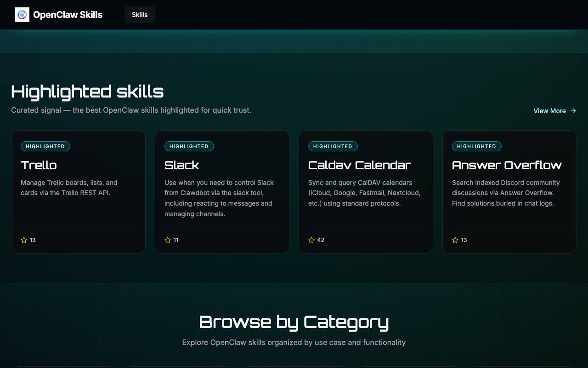This screenshot has height=368, width=588.
Task: Click the Answer Overflow description text
Action: point(506,193)
